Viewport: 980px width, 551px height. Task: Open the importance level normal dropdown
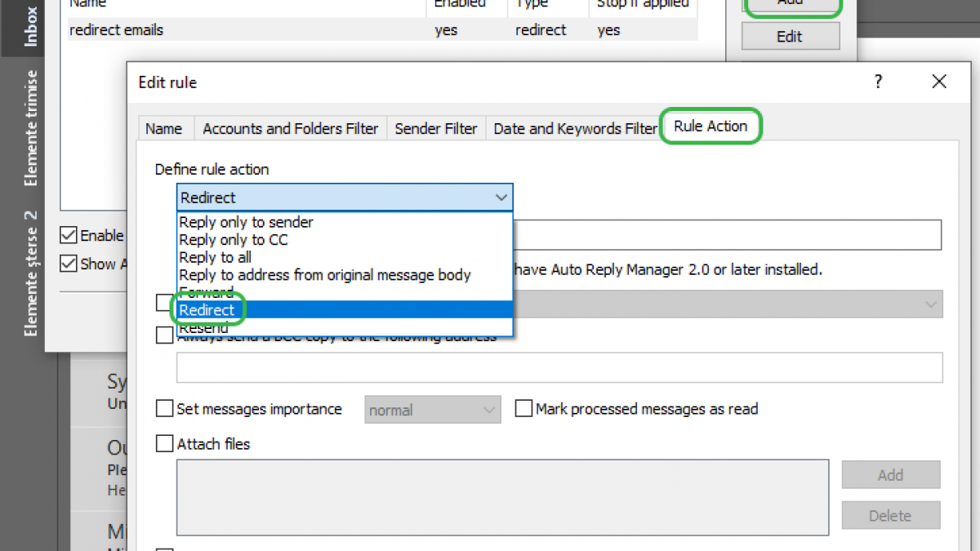click(x=432, y=410)
